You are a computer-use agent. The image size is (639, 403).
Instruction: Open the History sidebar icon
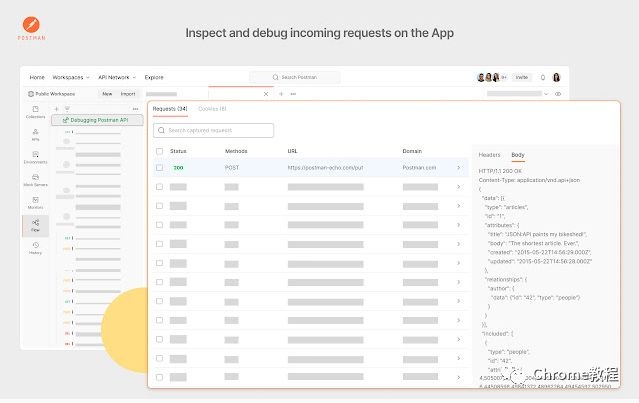click(35, 248)
